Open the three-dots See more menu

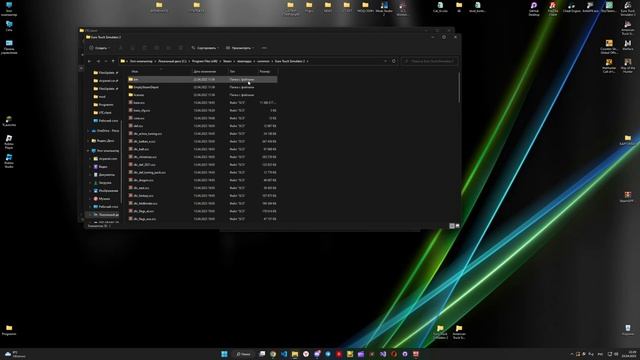pyautogui.click(x=264, y=48)
